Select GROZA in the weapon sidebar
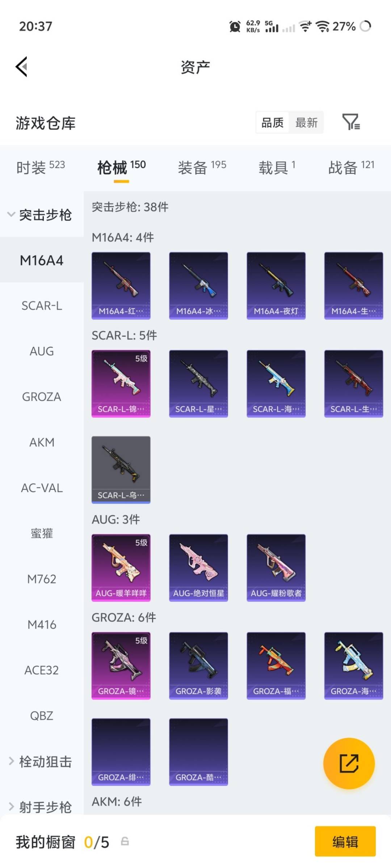This screenshot has height=868, width=391. click(42, 397)
